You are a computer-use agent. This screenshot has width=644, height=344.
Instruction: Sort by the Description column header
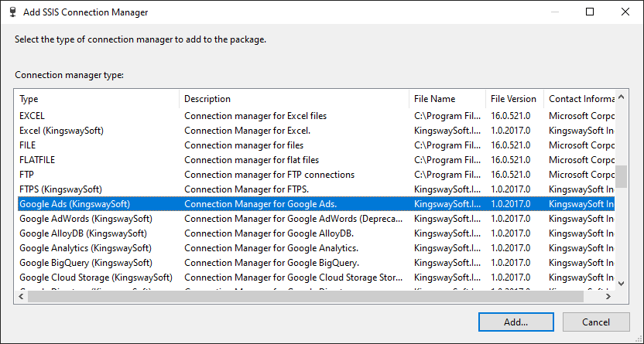coord(294,99)
